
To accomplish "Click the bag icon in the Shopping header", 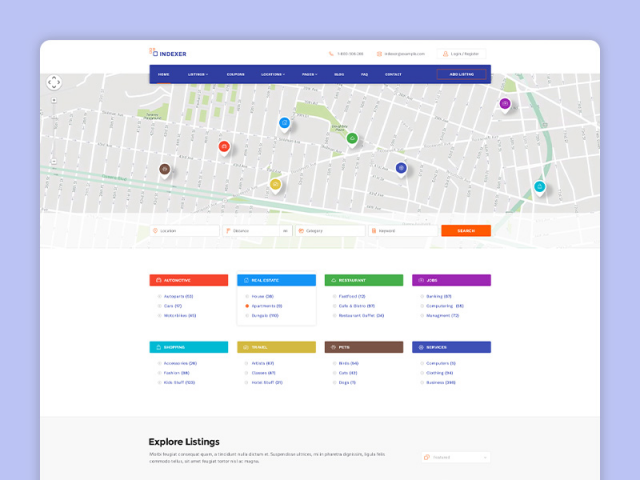I will [159, 347].
